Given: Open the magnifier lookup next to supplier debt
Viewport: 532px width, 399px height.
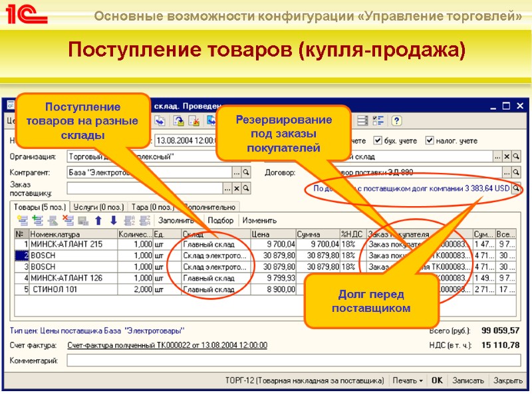Looking at the screenshot, I should pos(515,190).
